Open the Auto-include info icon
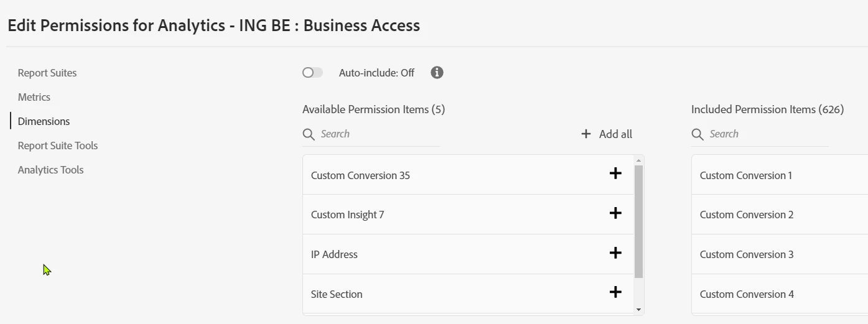The image size is (868, 324). point(437,73)
